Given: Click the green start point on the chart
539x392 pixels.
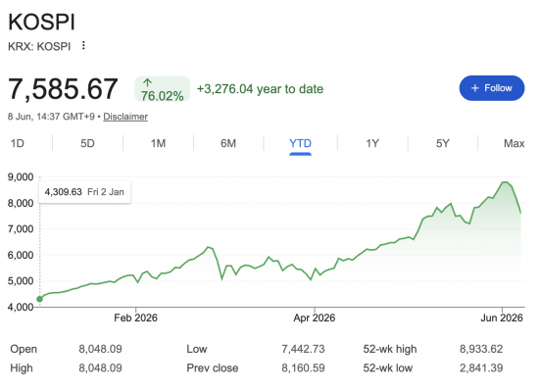Looking at the screenshot, I should tap(39, 299).
